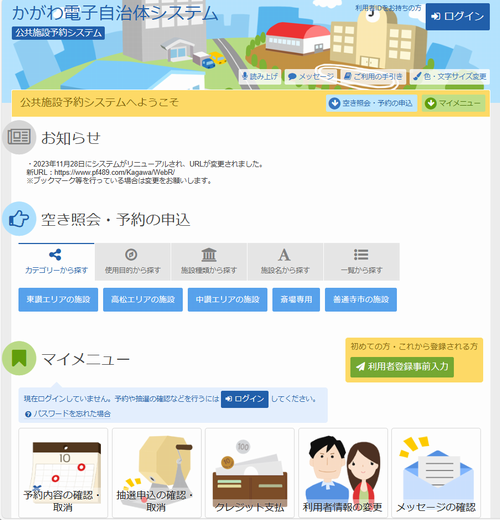Open パスワードを忘れた場合 link

68,414
